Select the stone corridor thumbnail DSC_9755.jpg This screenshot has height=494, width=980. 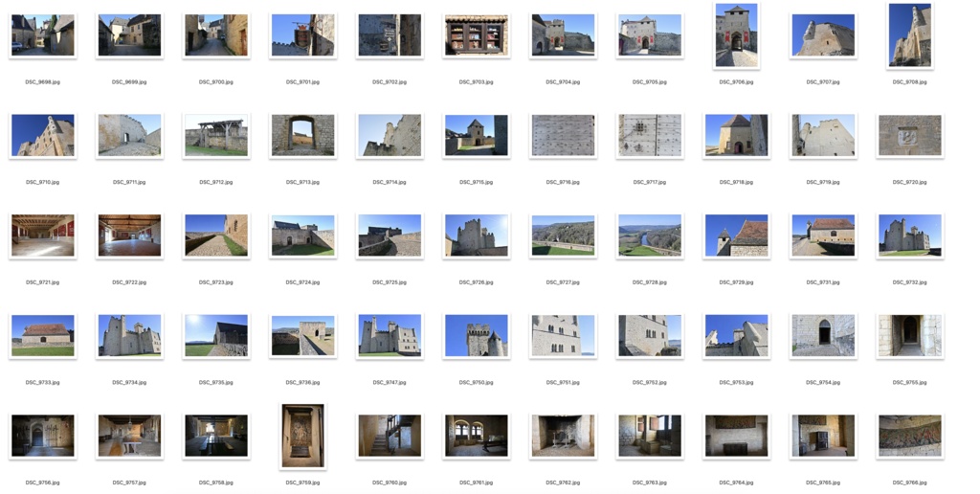pyautogui.click(x=910, y=335)
